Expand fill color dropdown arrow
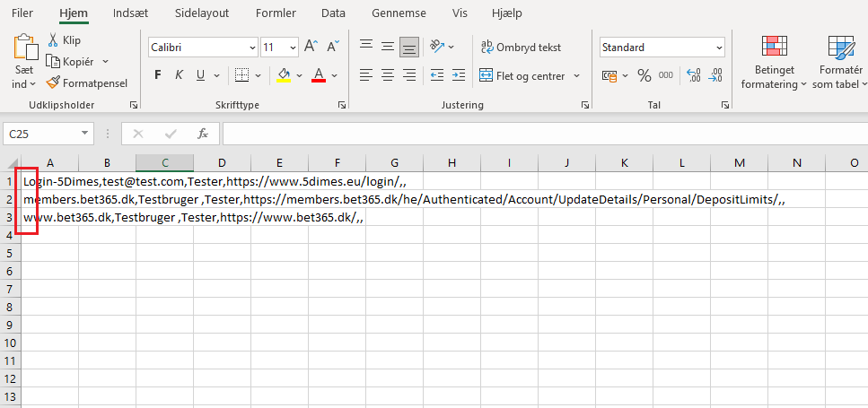The image size is (868, 408). [x=300, y=75]
